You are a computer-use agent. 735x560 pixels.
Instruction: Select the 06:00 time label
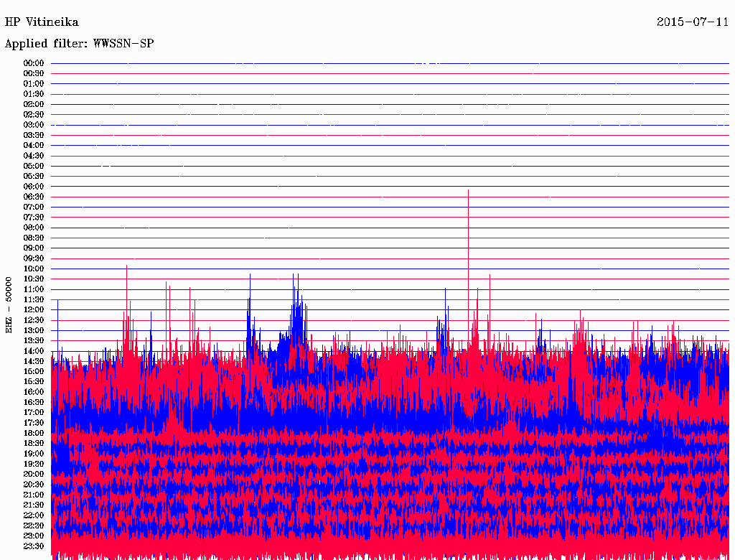tap(34, 187)
